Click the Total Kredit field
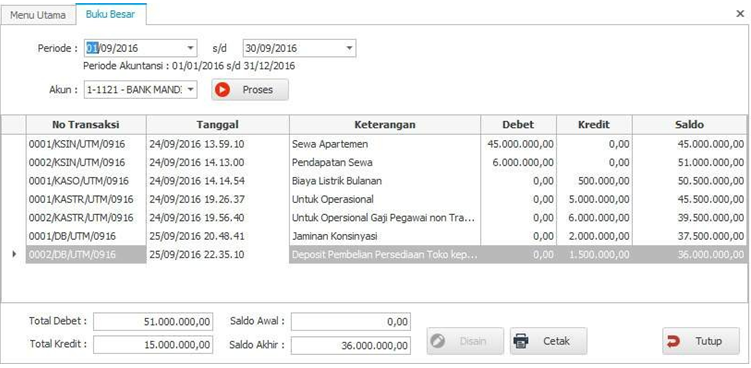 [153, 345]
